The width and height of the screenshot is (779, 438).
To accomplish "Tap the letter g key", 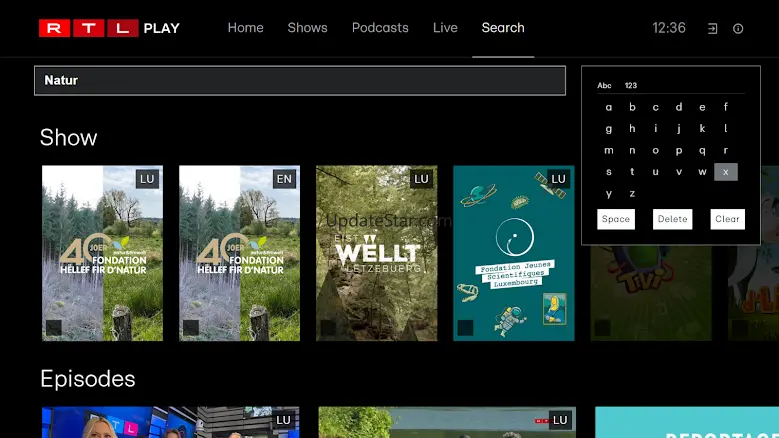I will pyautogui.click(x=609, y=129).
